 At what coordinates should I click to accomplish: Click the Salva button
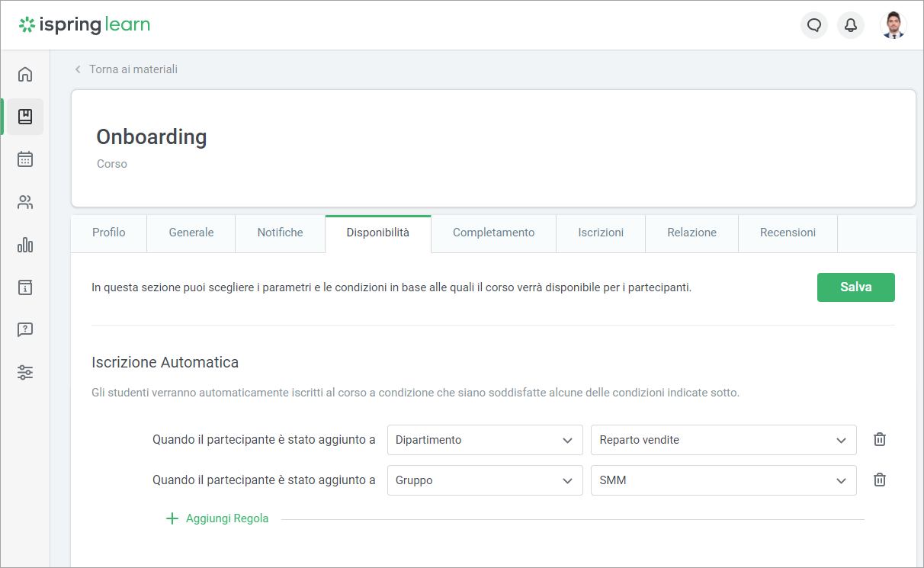(855, 287)
